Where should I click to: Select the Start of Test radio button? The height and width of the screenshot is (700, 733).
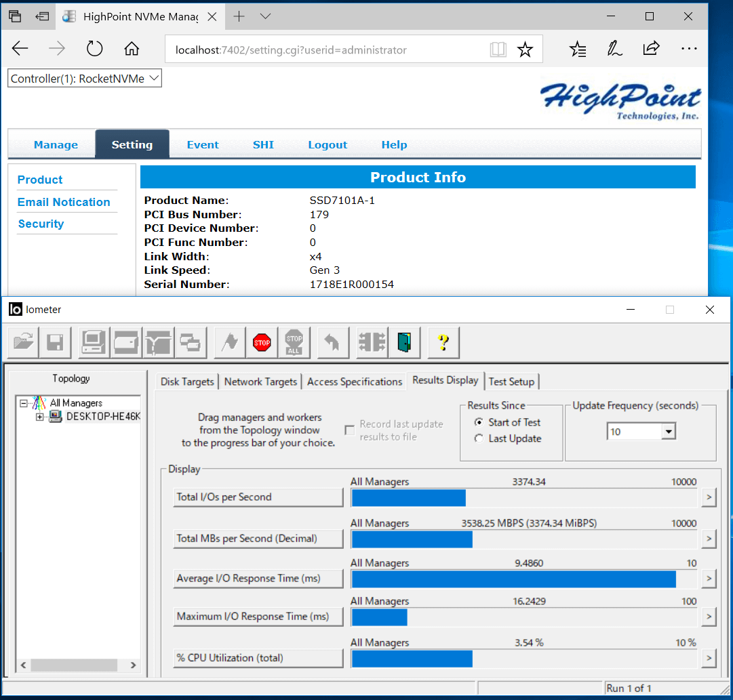tap(479, 422)
